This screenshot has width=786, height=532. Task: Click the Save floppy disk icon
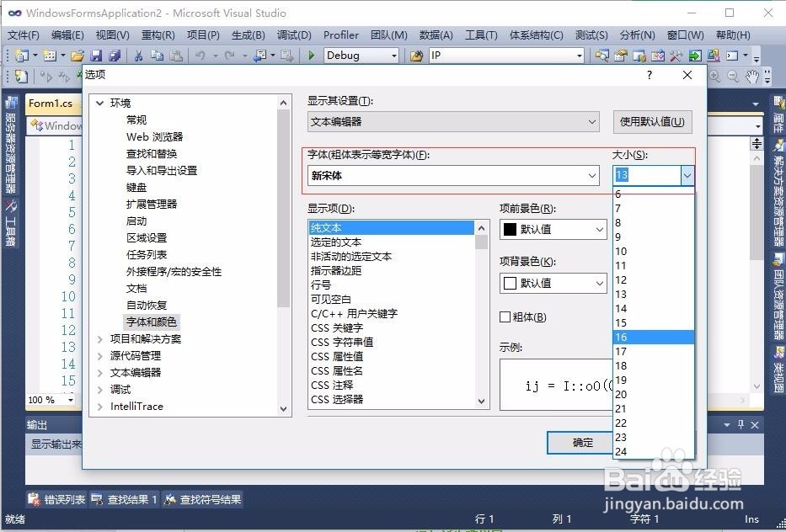click(x=96, y=56)
